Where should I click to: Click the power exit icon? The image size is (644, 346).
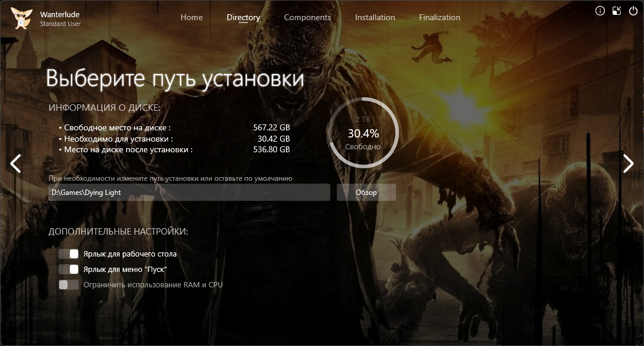pyautogui.click(x=633, y=11)
